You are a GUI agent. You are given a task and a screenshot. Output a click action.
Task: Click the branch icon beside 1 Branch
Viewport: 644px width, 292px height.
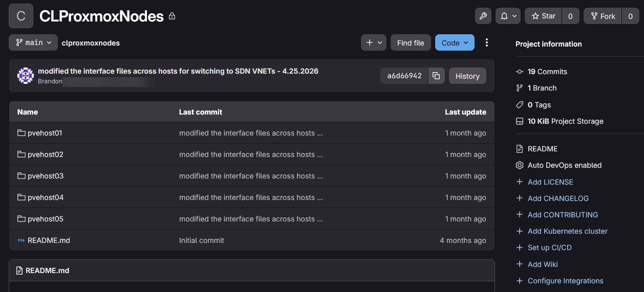pos(520,88)
